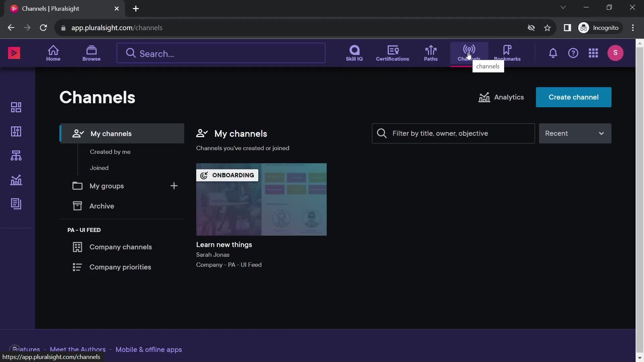644x362 pixels.
Task: Select Joined filter
Action: point(99,168)
